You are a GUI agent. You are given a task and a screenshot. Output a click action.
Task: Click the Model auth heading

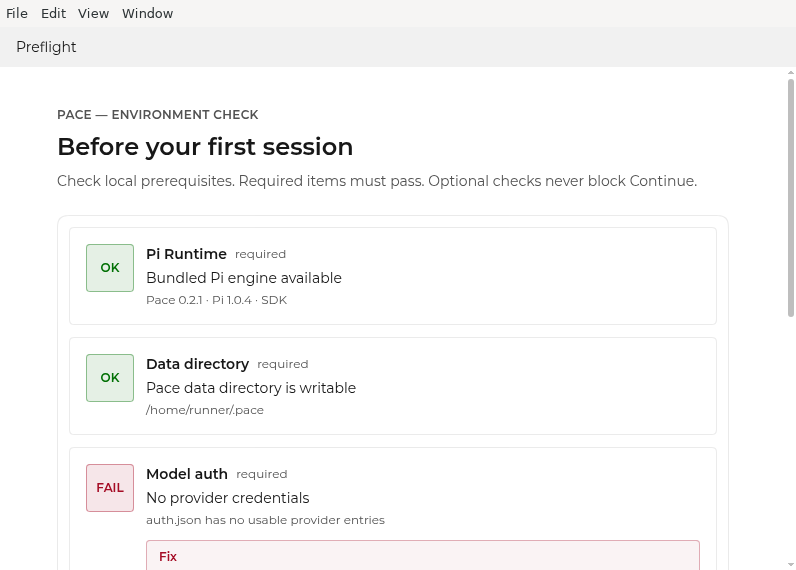click(x=187, y=474)
